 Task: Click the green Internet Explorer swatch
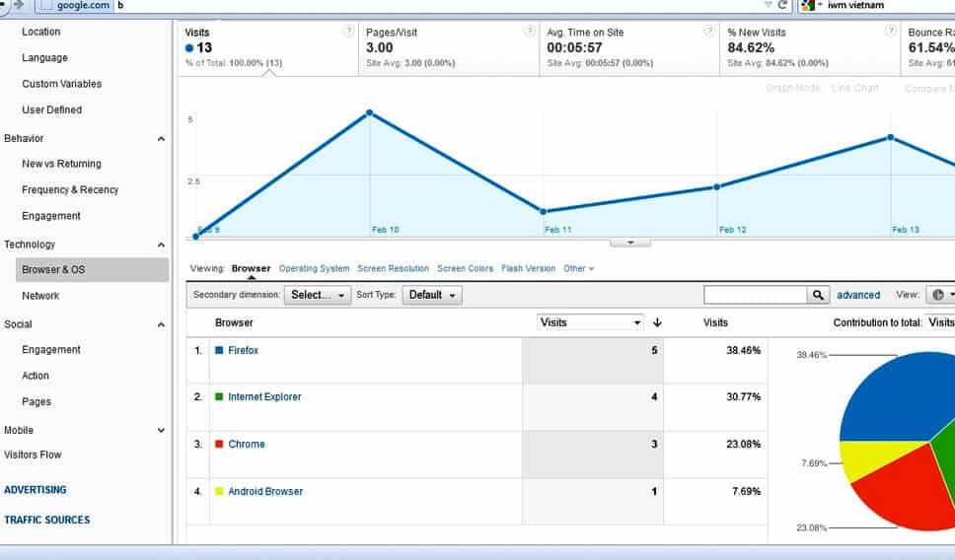pos(219,397)
